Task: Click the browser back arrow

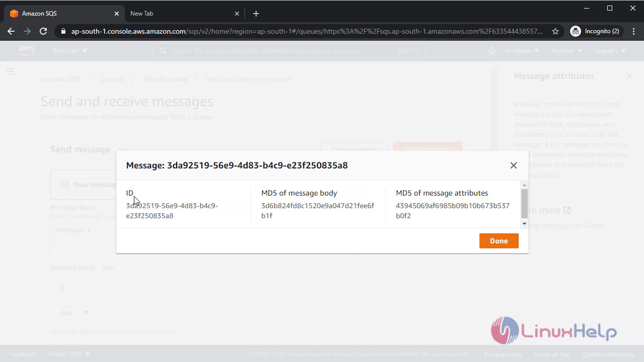Action: pos(11,31)
